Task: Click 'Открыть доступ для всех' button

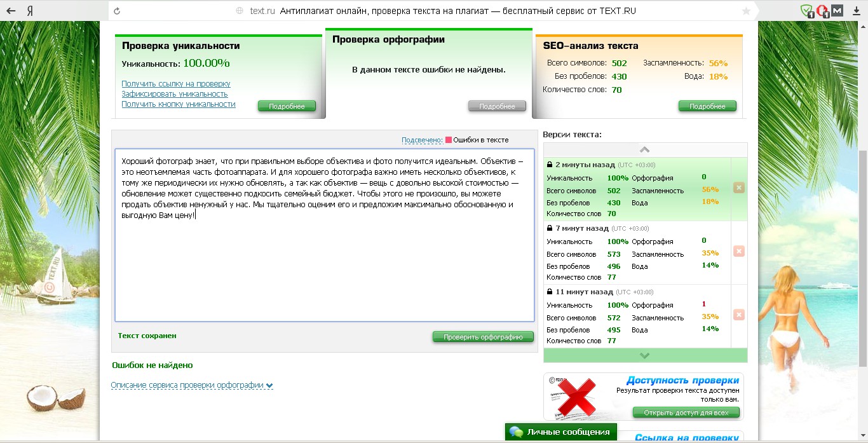Action: coord(686,412)
